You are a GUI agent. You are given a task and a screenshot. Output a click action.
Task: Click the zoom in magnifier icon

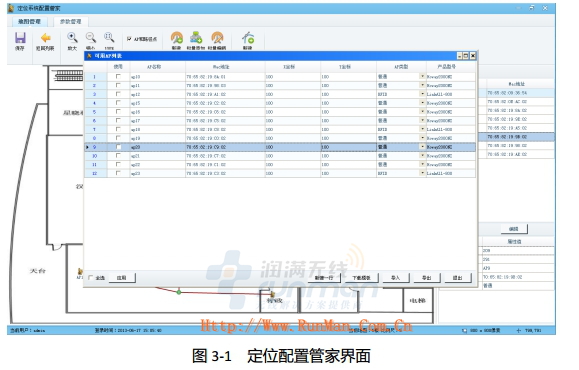pos(72,37)
